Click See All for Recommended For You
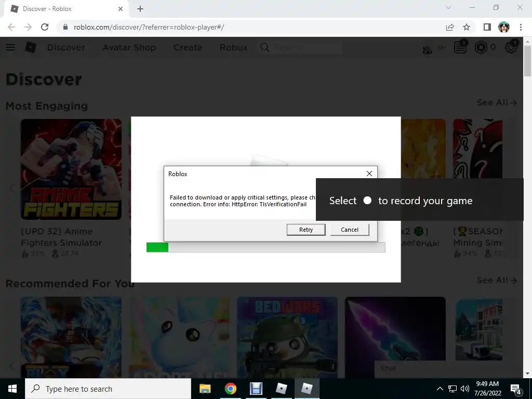Viewport: 532px width, 399px height. 497,280
